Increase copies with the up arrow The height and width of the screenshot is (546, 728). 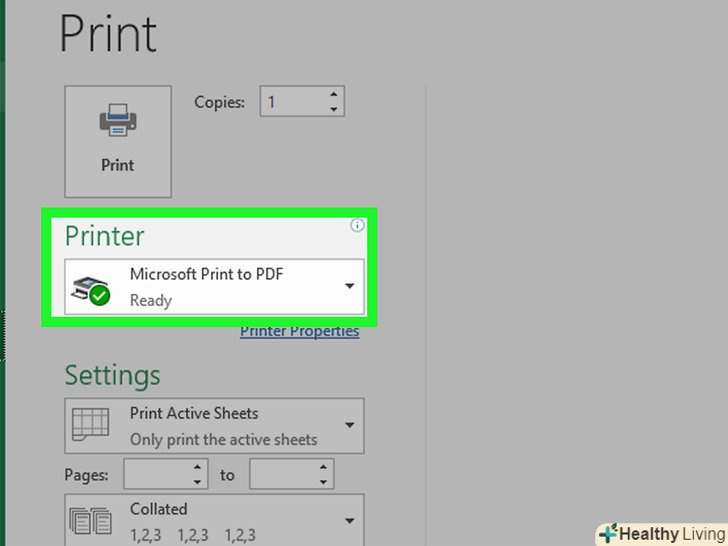click(334, 94)
